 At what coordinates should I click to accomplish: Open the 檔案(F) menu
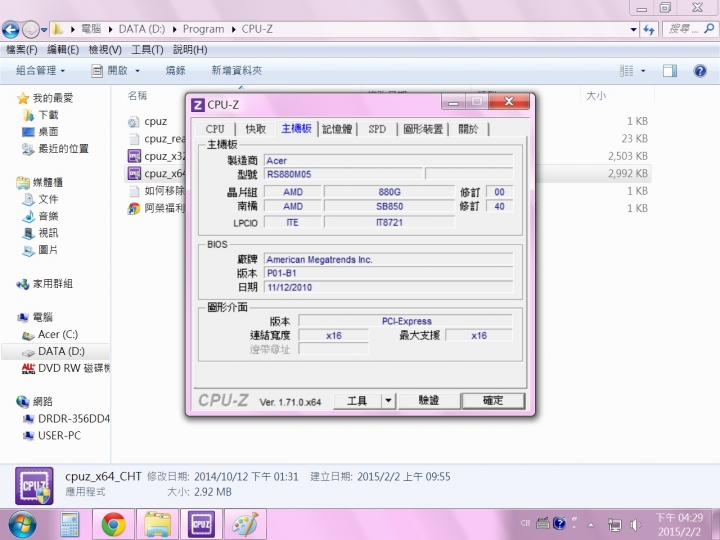pos(22,49)
